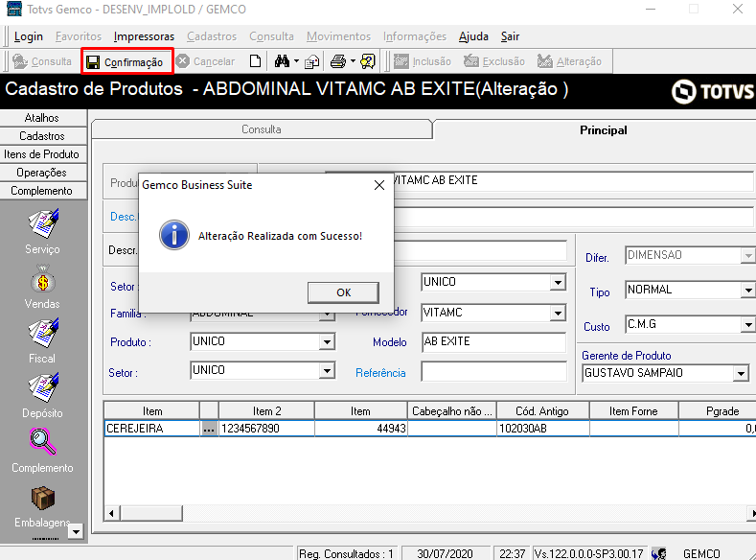Click the Sair menu item
This screenshot has width=756, height=560.
click(510, 36)
